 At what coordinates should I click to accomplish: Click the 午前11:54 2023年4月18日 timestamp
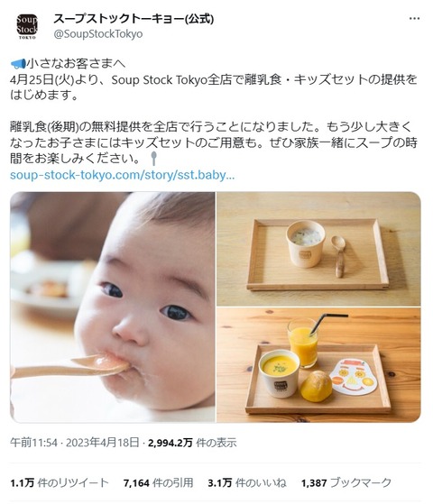pyautogui.click(x=75, y=443)
